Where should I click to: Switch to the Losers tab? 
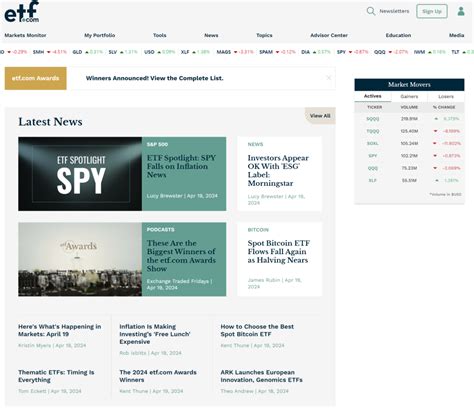(x=446, y=96)
